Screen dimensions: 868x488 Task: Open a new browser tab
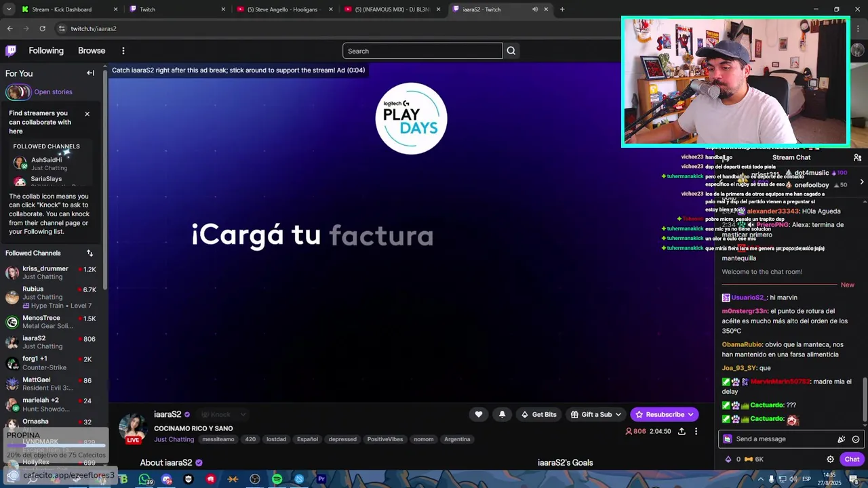562,9
